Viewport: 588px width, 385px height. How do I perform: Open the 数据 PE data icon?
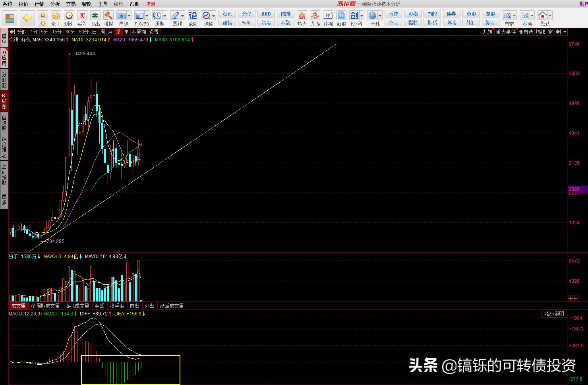(328, 16)
